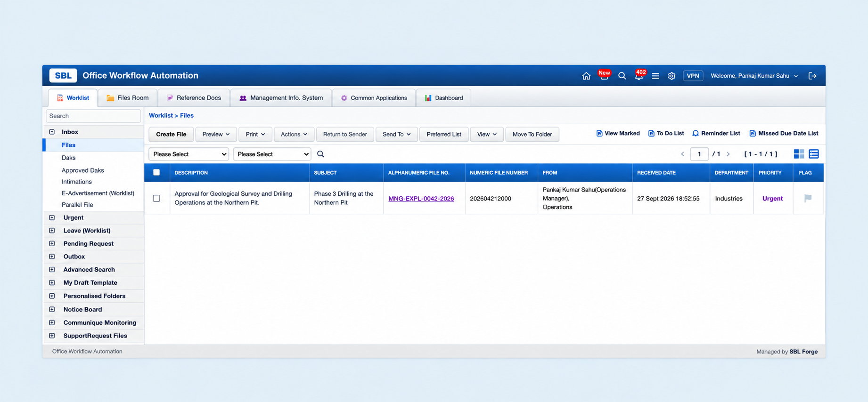868x402 pixels.
Task: Expand the Urgent tree node
Action: coord(52,217)
